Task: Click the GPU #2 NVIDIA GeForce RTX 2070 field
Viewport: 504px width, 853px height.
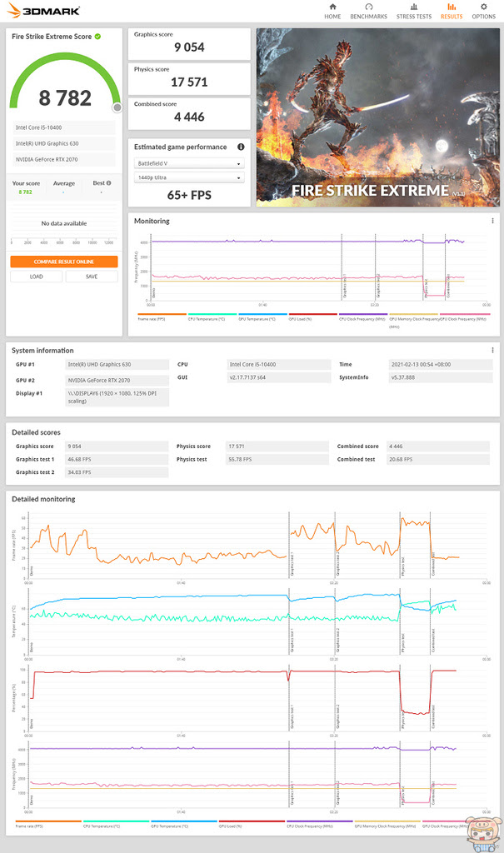Action: [117, 380]
